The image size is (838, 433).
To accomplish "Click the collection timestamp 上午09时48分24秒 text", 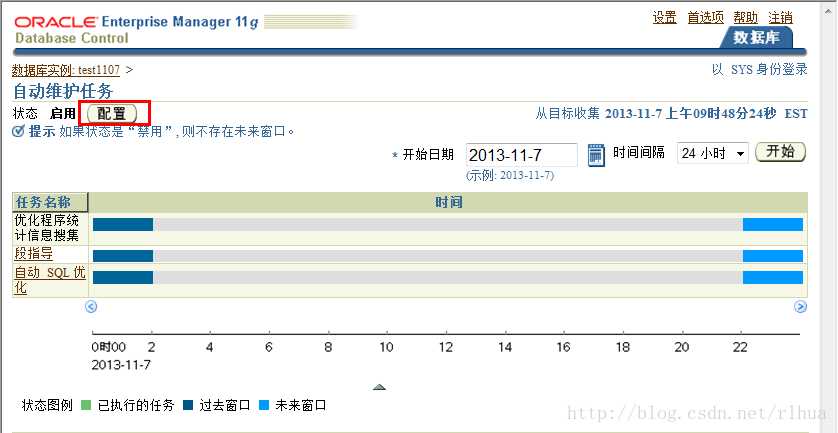I will (x=721, y=114).
